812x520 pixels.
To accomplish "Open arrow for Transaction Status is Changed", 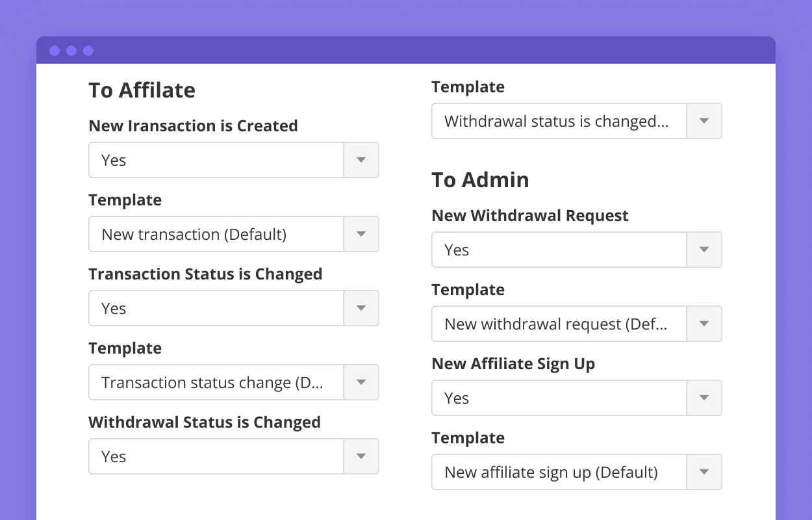I will [x=361, y=308].
